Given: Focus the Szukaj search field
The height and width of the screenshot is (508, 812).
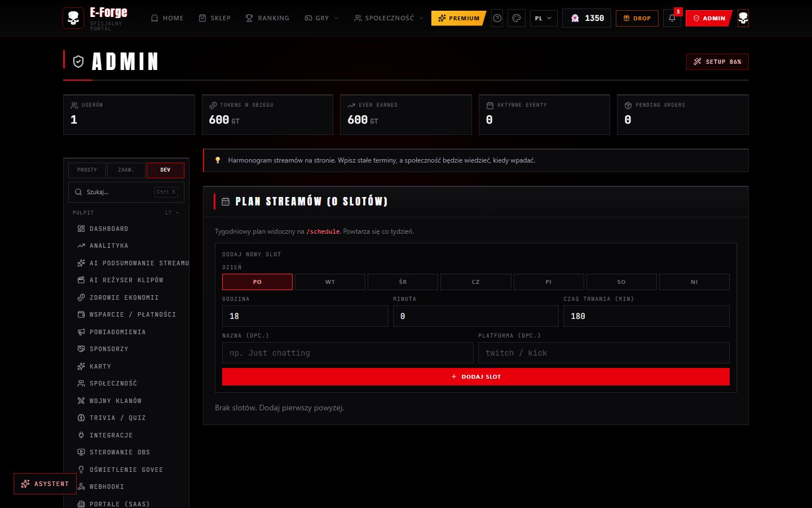Looking at the screenshot, I should point(126,192).
